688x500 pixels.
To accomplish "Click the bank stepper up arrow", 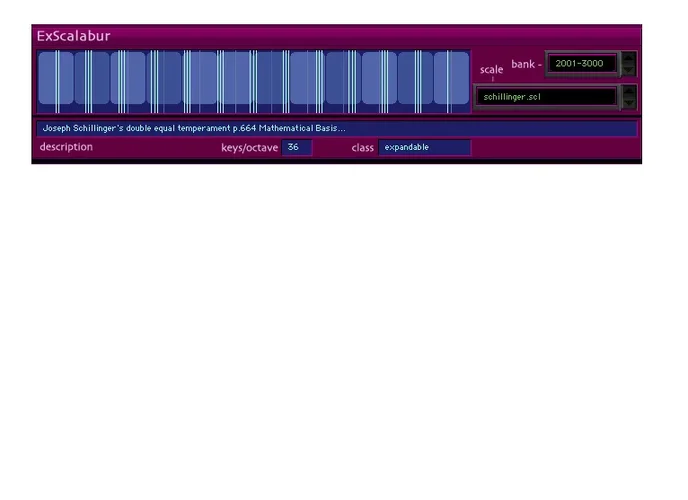I will point(629,58).
